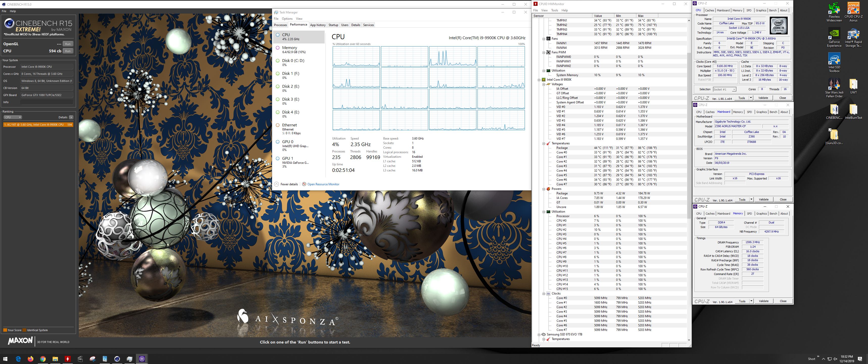Open the Windows Start menu

[x=6, y=359]
